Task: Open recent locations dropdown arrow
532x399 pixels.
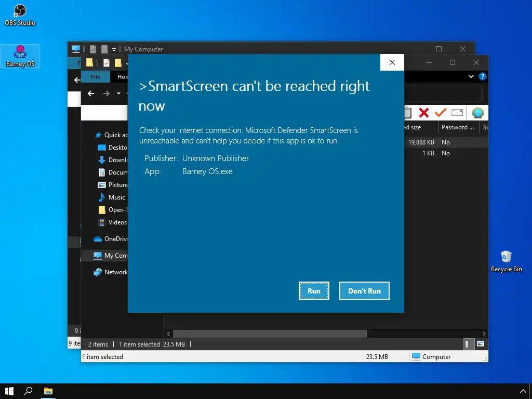Action: pyautogui.click(x=118, y=94)
